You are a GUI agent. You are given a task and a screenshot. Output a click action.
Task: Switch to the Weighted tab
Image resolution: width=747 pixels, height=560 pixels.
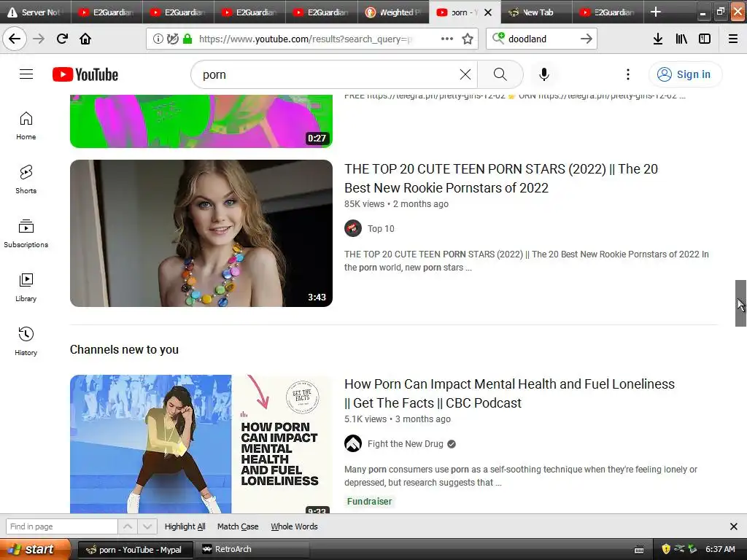point(393,12)
